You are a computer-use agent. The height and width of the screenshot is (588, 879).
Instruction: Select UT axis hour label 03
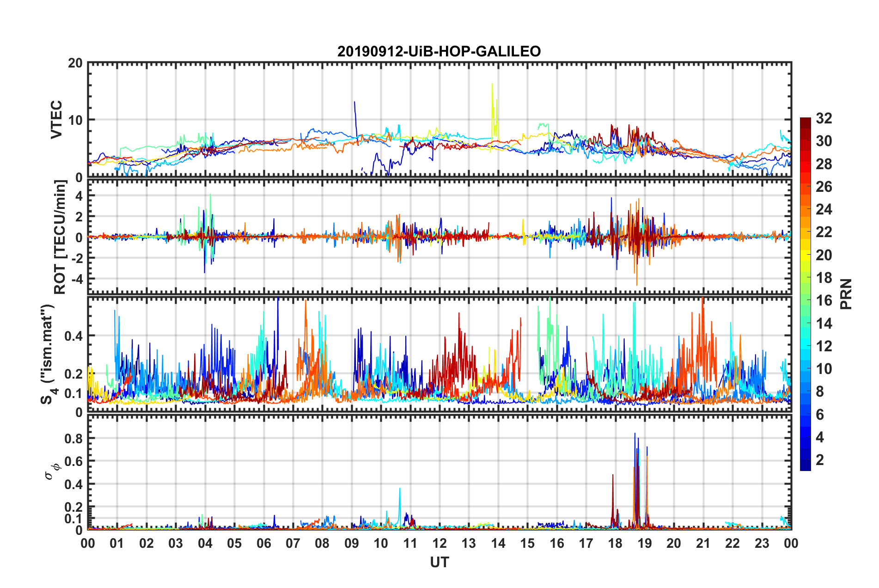pyautogui.click(x=176, y=543)
